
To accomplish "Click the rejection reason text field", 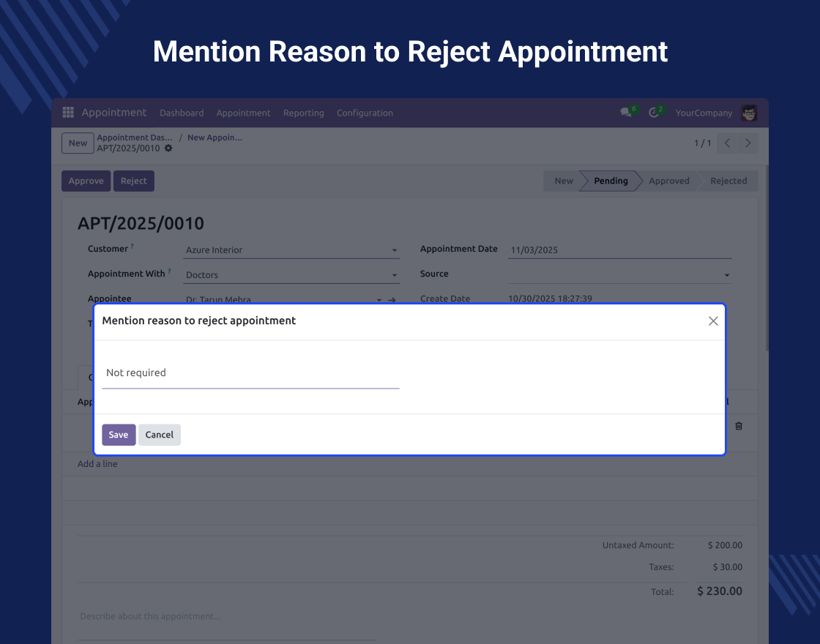I will 250,373.
